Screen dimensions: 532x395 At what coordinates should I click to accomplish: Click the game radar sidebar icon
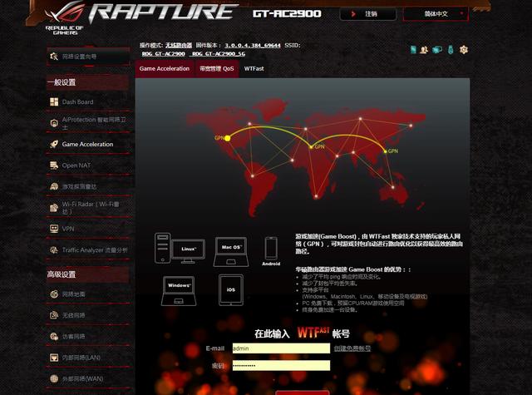click(x=54, y=186)
